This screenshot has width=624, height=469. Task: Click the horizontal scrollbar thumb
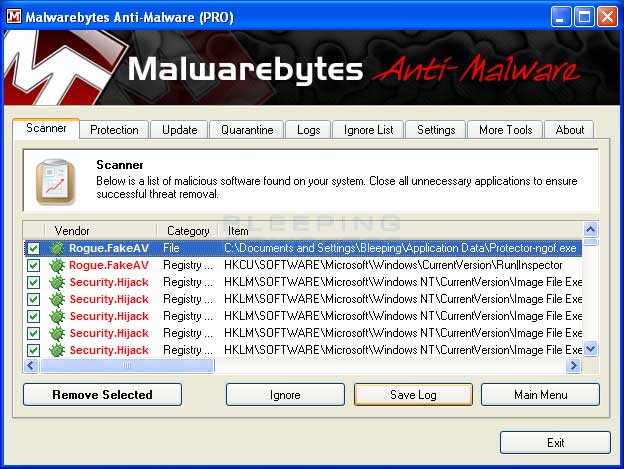127,365
